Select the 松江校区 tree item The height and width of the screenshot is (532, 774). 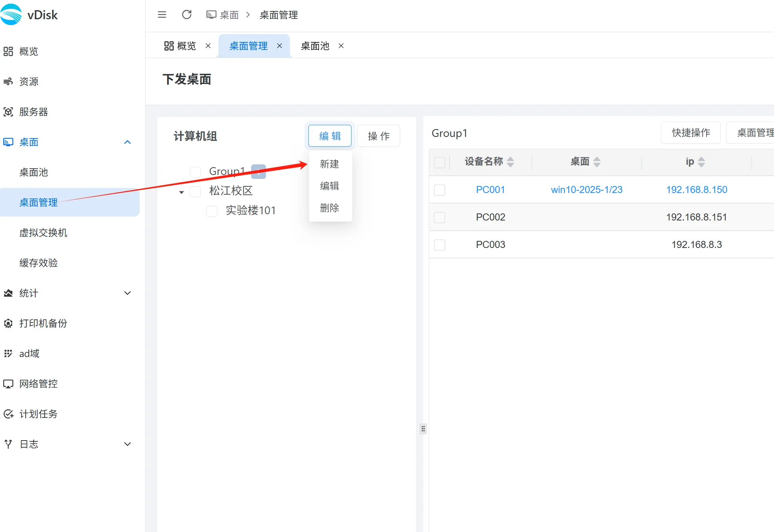231,191
